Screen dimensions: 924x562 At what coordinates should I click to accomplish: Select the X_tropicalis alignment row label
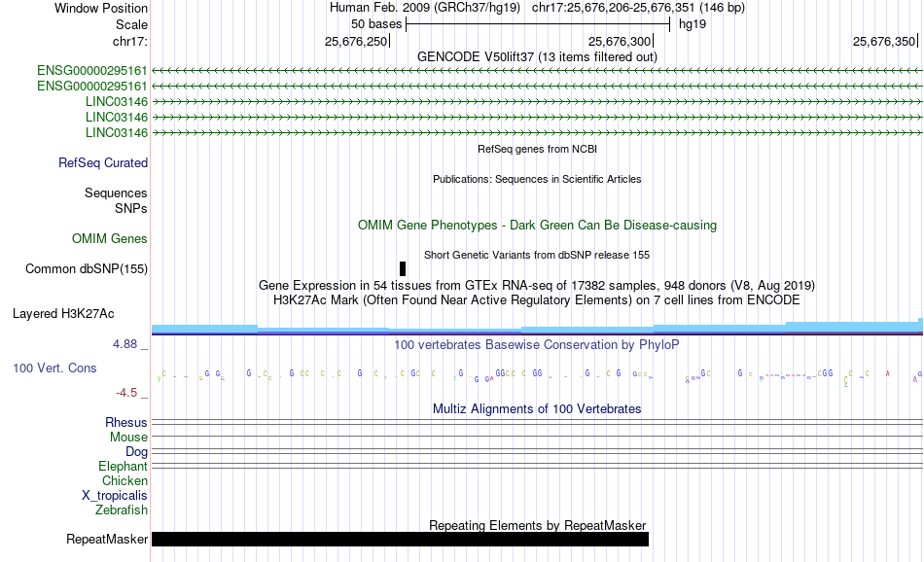(x=115, y=496)
